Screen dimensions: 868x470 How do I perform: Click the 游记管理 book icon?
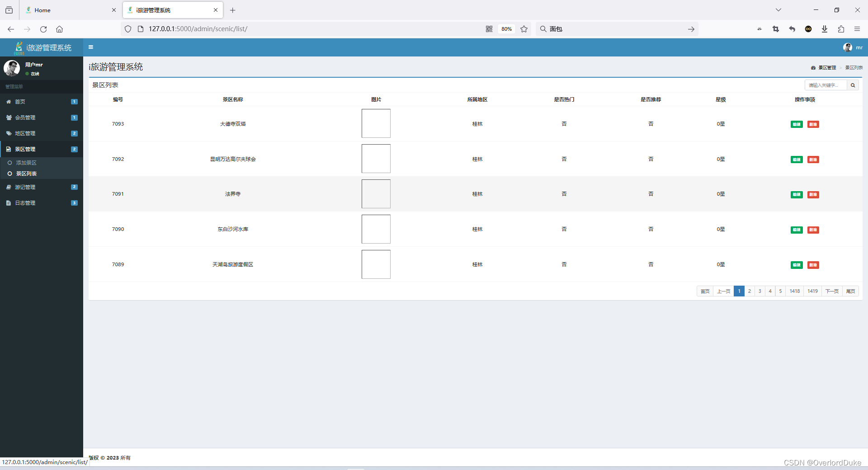click(x=9, y=187)
